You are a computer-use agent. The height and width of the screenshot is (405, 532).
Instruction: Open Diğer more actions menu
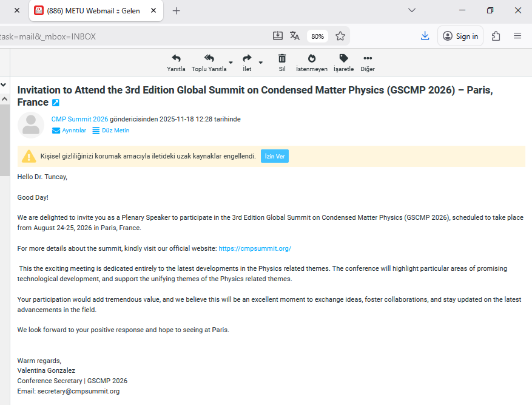368,58
